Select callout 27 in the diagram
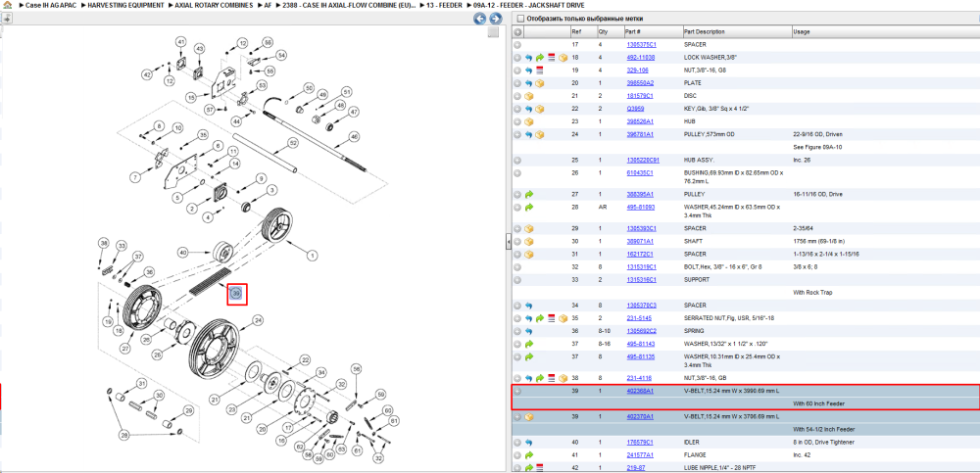 tap(125, 348)
